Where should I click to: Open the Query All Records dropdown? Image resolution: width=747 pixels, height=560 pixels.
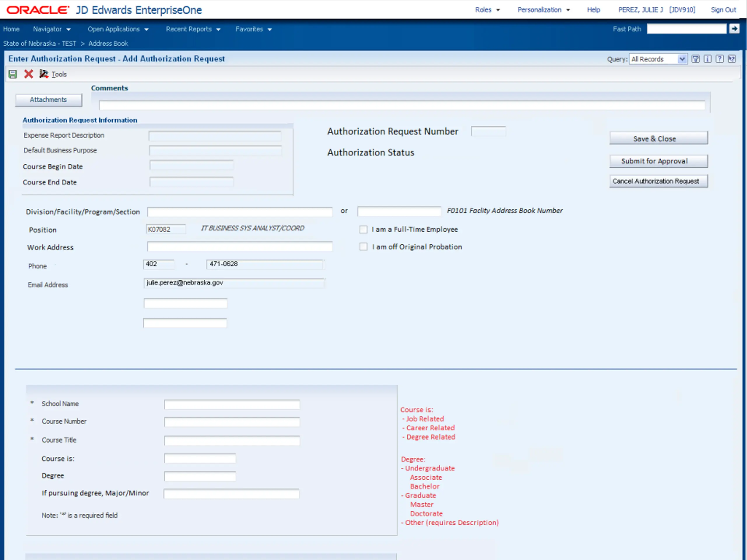[658, 59]
